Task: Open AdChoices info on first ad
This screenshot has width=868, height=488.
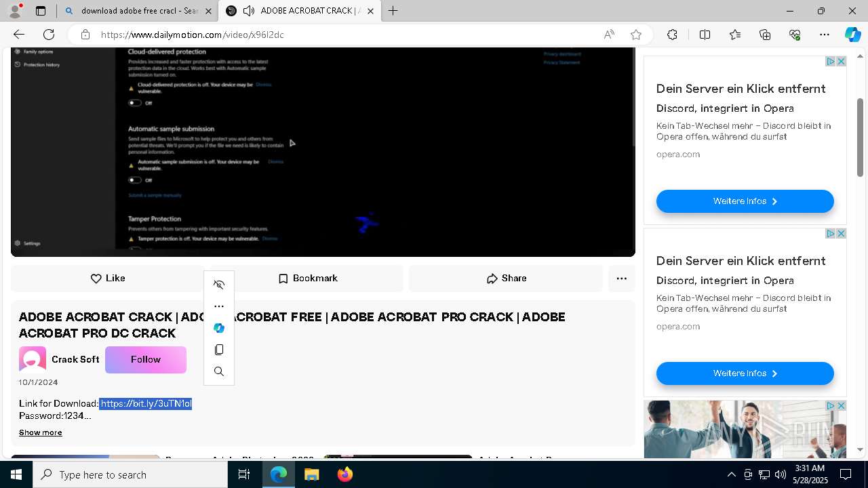Action: tap(830, 61)
